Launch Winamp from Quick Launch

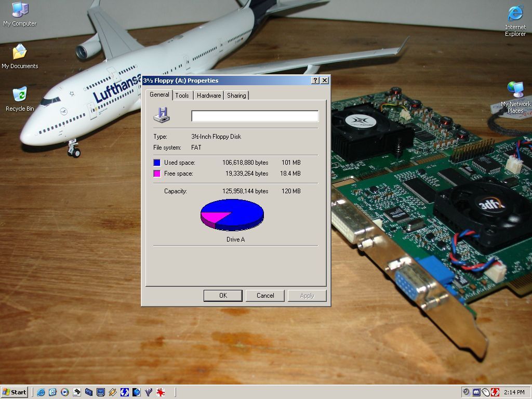point(112,392)
